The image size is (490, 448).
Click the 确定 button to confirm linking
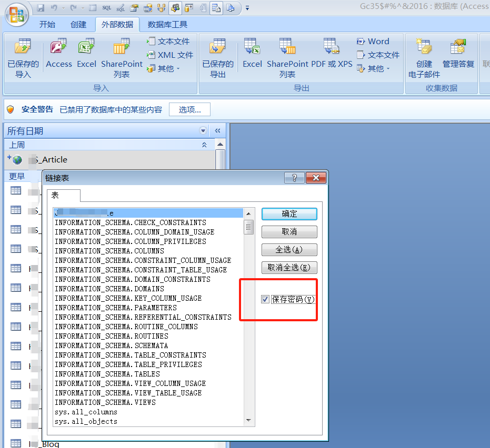coord(289,213)
